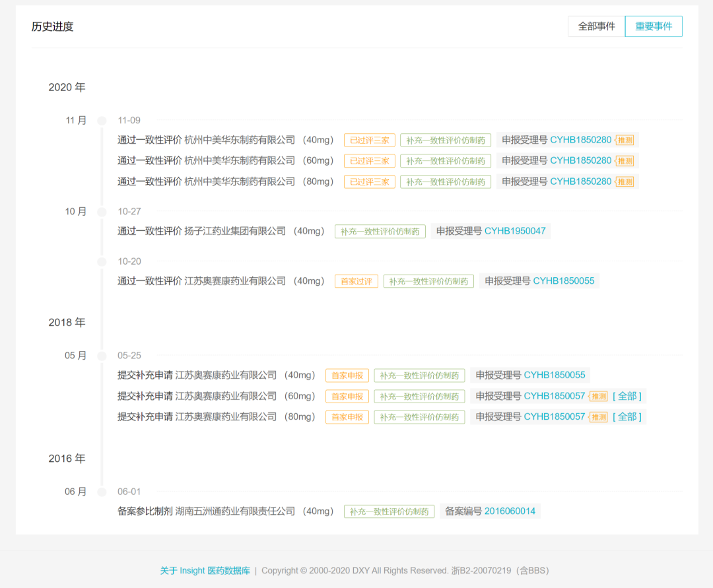This screenshot has height=588, width=713.
Task: Click 已过评三家 tag in 杭州中美华东 60mg row
Action: click(370, 161)
